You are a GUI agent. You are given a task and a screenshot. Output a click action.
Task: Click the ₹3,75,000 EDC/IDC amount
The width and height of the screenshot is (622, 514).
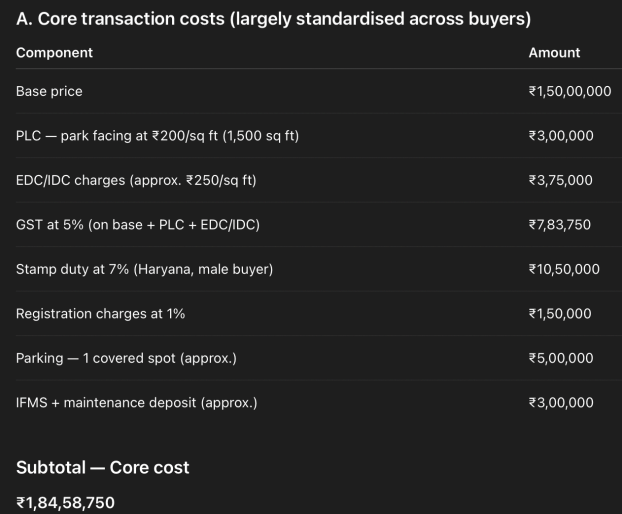click(560, 180)
